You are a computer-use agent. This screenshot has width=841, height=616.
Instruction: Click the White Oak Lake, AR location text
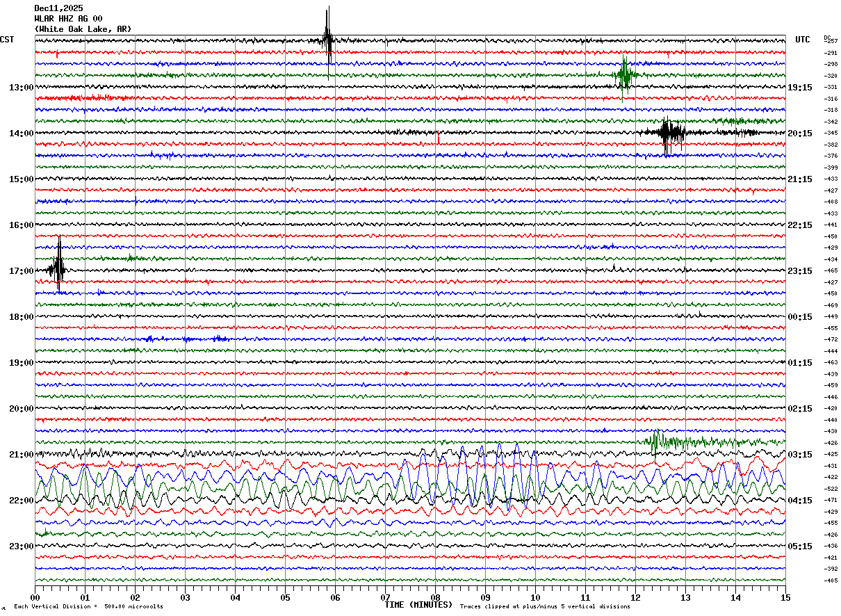(x=82, y=29)
